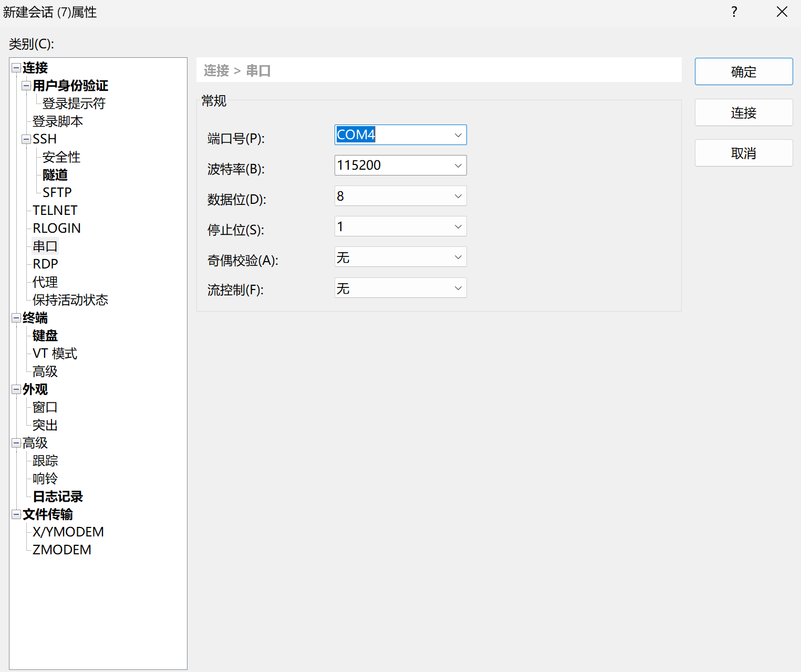The height and width of the screenshot is (672, 801).
Task: Select TELNET in the category tree
Action: coord(55,211)
